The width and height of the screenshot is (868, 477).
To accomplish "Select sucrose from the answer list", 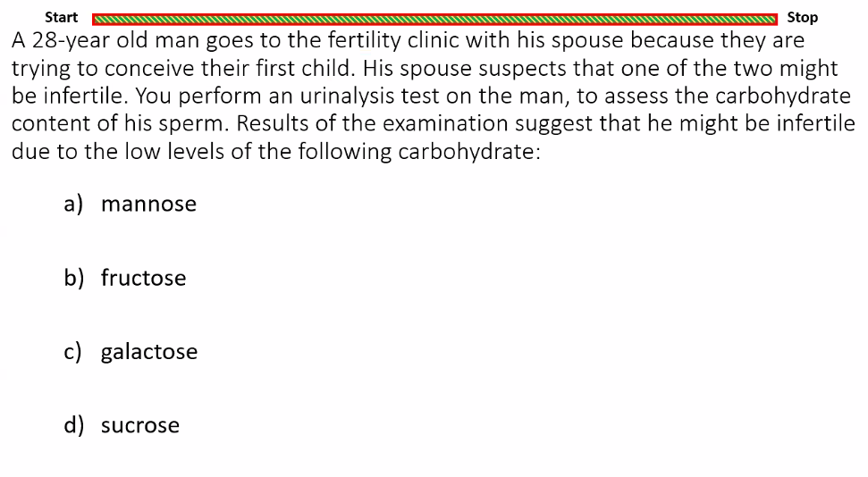I will pos(140,425).
